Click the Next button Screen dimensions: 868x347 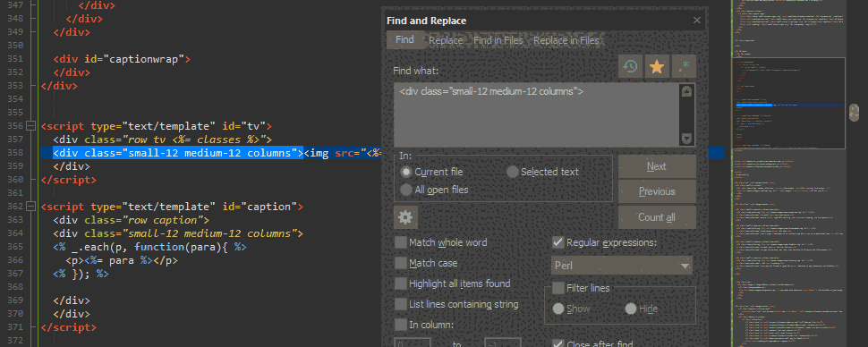click(x=657, y=166)
